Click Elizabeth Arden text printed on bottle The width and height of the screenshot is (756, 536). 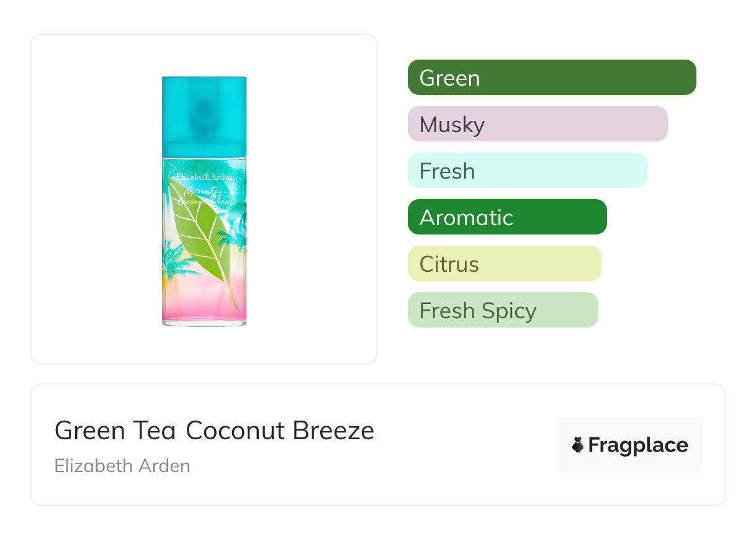(205, 177)
